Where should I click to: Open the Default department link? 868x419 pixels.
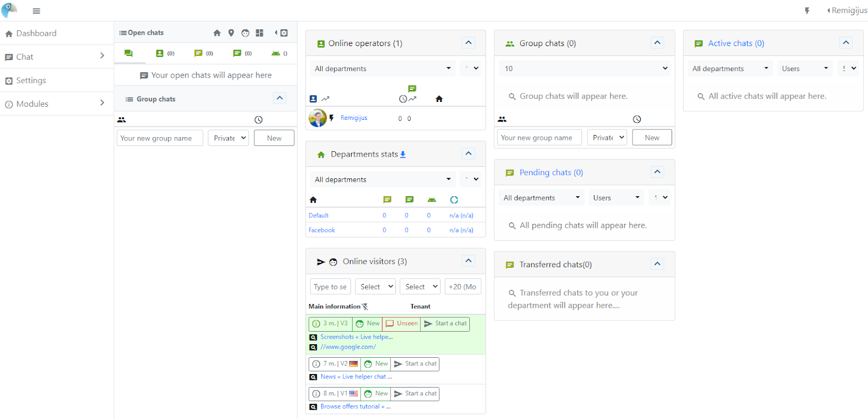pos(318,215)
